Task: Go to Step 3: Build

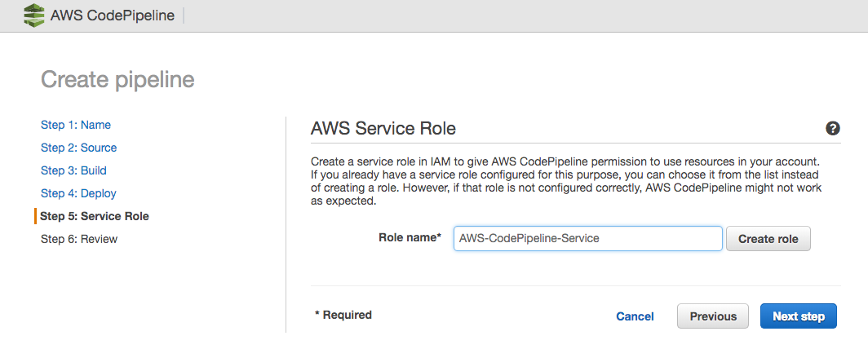Action: pos(73,170)
